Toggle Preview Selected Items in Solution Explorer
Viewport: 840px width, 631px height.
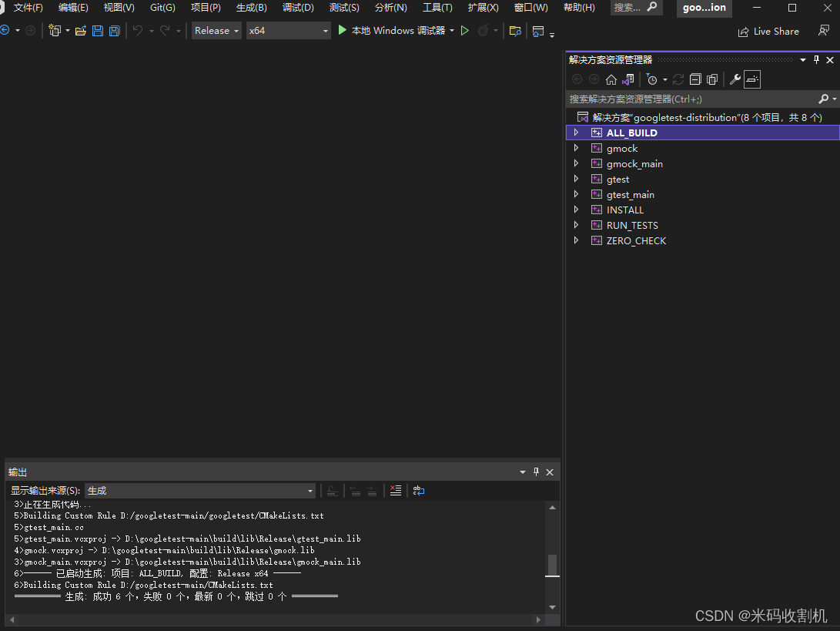pyautogui.click(x=752, y=79)
